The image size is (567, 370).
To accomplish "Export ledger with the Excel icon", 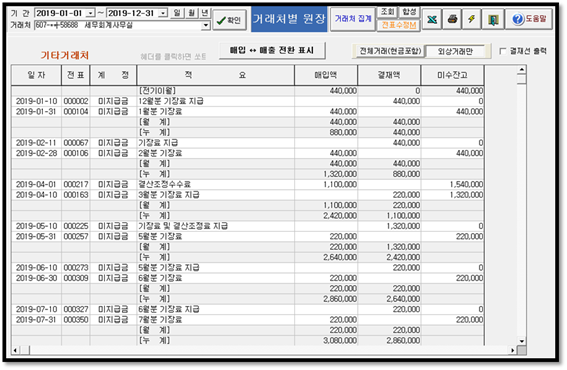I will click(432, 19).
